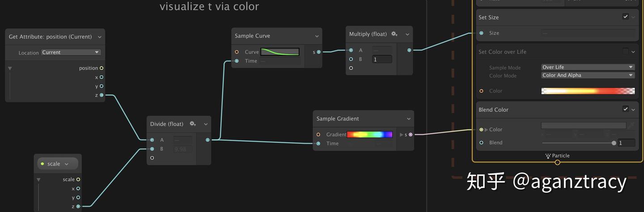The width and height of the screenshot is (644, 212).
Task: Uncheck the Blend Color block checkbox
Action: (x=625, y=109)
